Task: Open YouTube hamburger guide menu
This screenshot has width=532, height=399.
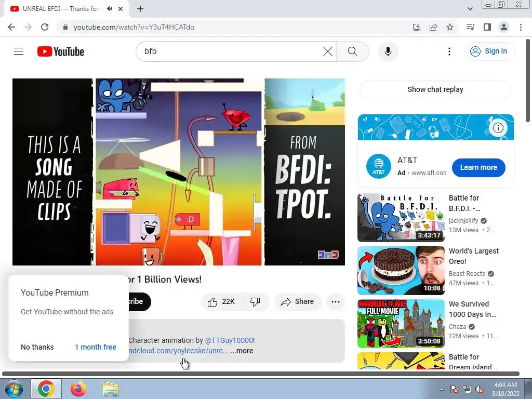Action: (19, 51)
